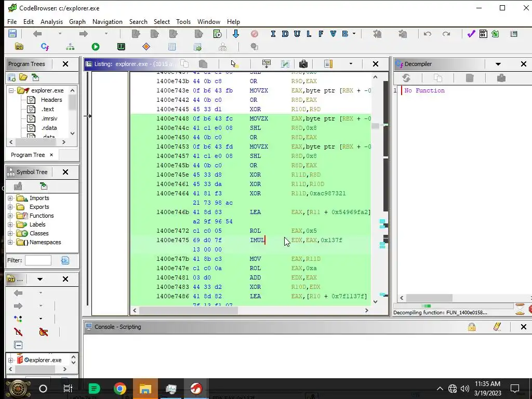The height and width of the screenshot is (399, 532).
Task: Click the orange diamond toolbar icon
Action: 146,46
